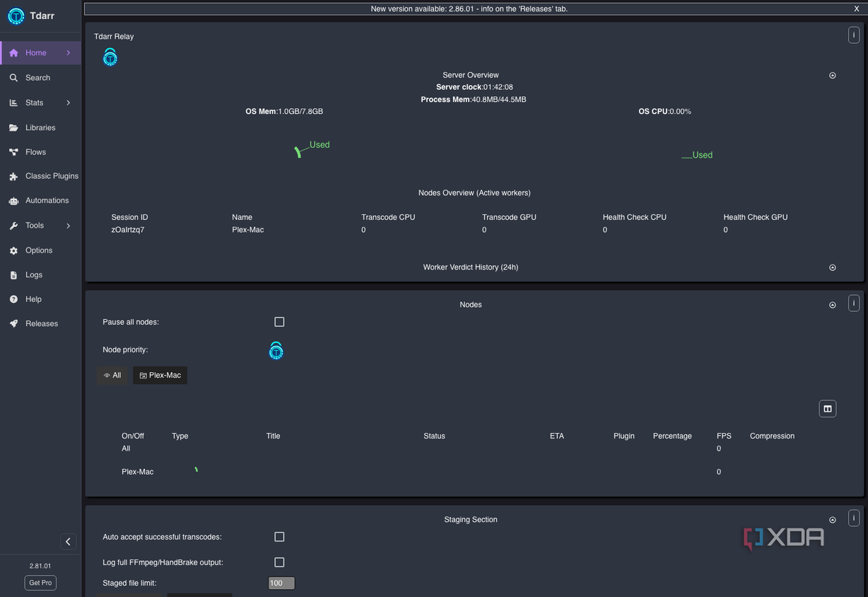Expand Worker Verdict History section
This screenshot has width=868, height=597.
[833, 267]
